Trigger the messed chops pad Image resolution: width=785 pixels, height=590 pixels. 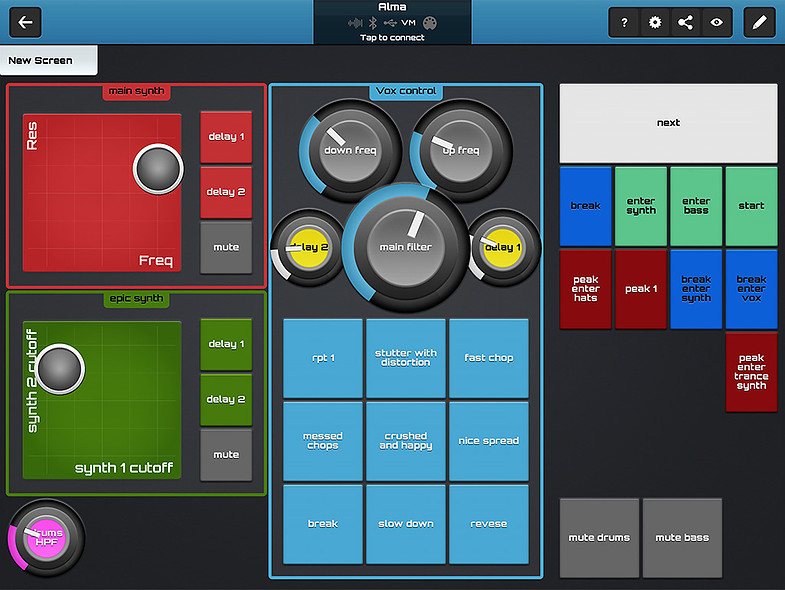(323, 441)
